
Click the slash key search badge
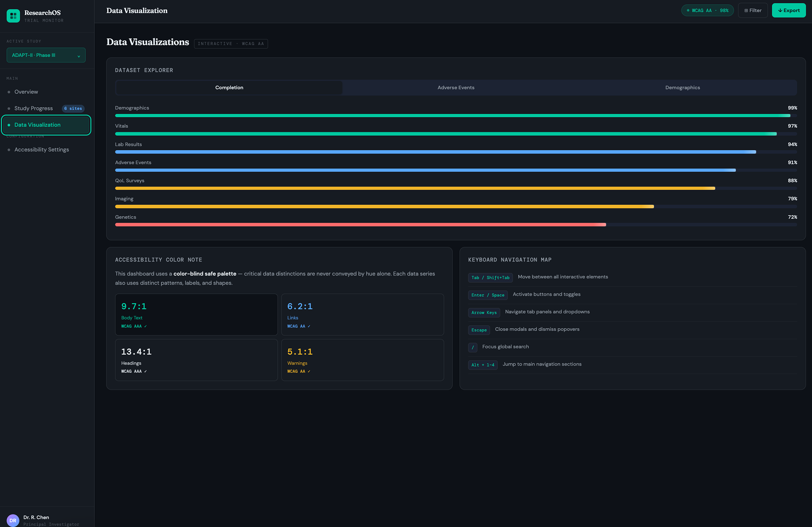[472, 348]
